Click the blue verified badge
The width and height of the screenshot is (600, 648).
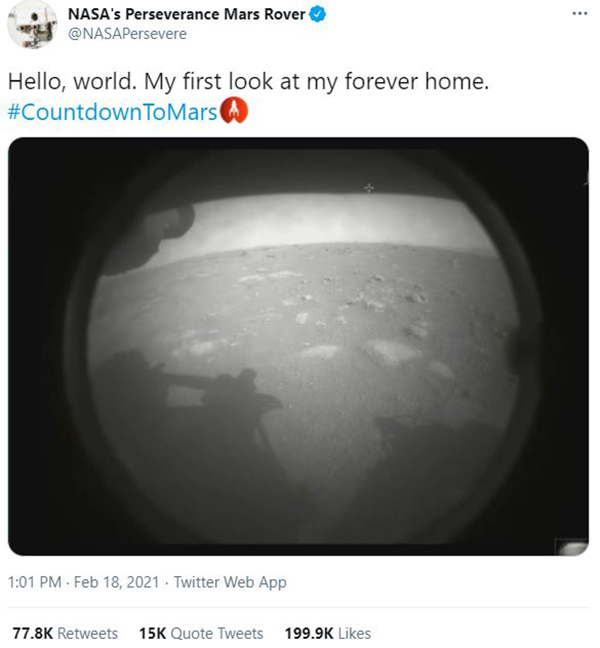tap(318, 14)
